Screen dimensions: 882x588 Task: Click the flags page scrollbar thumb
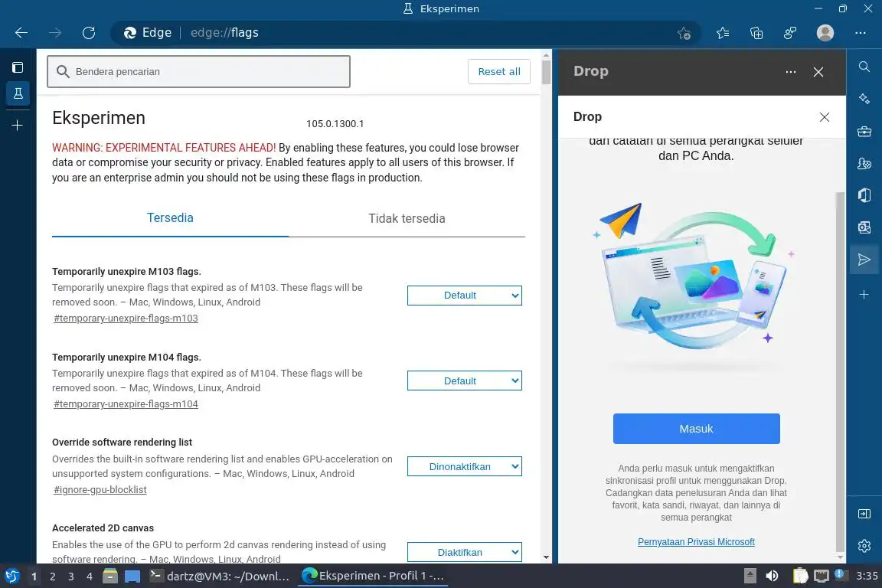[x=546, y=71]
